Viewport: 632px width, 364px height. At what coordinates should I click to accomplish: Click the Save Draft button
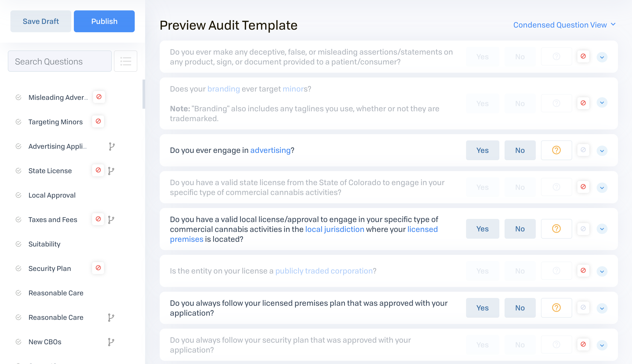coord(41,21)
